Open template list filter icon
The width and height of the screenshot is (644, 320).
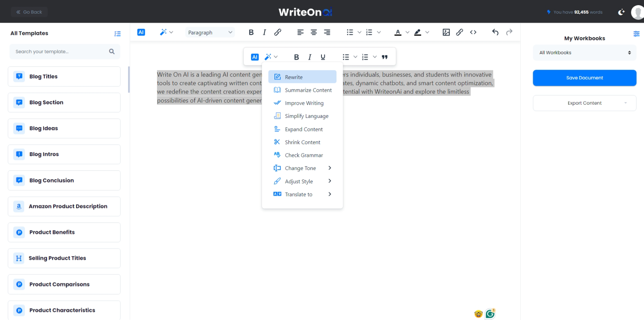point(117,33)
